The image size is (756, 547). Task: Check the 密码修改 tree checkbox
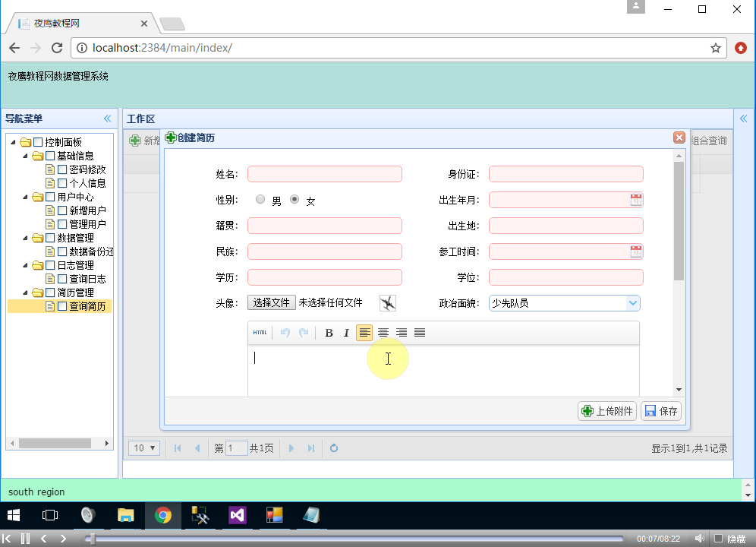(63, 169)
